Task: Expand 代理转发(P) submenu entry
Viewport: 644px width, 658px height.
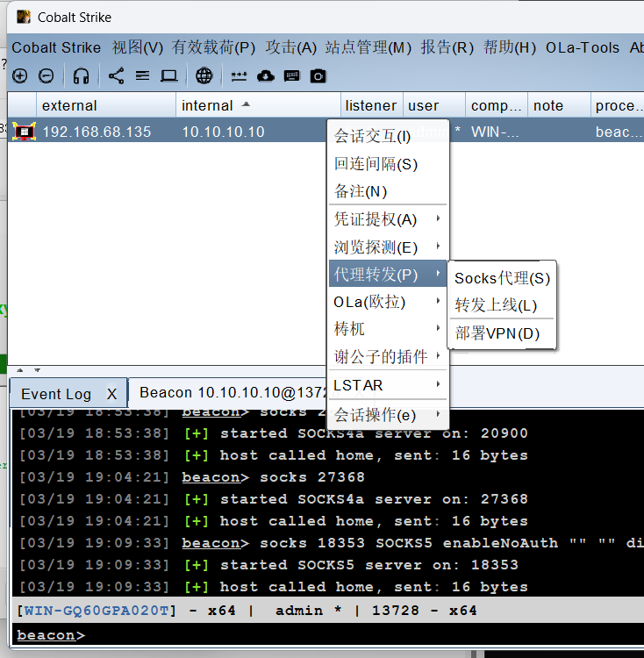Action: tap(388, 274)
